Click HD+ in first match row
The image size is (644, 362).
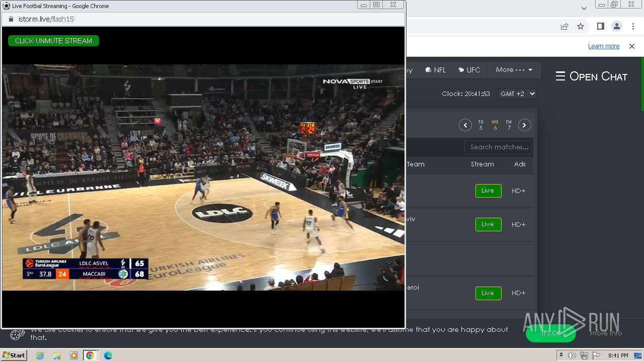click(x=518, y=191)
